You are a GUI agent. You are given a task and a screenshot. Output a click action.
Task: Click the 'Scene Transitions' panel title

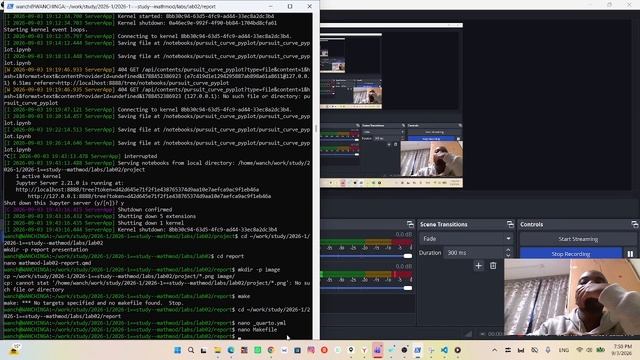point(444,224)
